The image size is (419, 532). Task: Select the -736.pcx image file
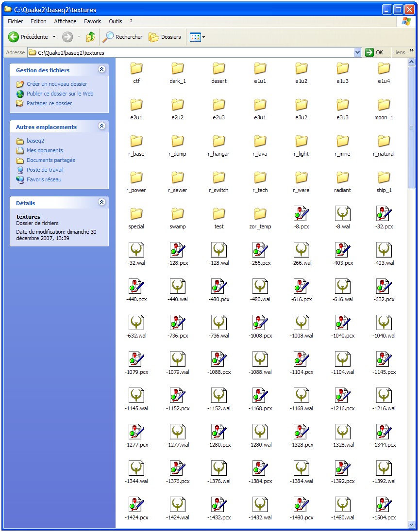pos(178,322)
